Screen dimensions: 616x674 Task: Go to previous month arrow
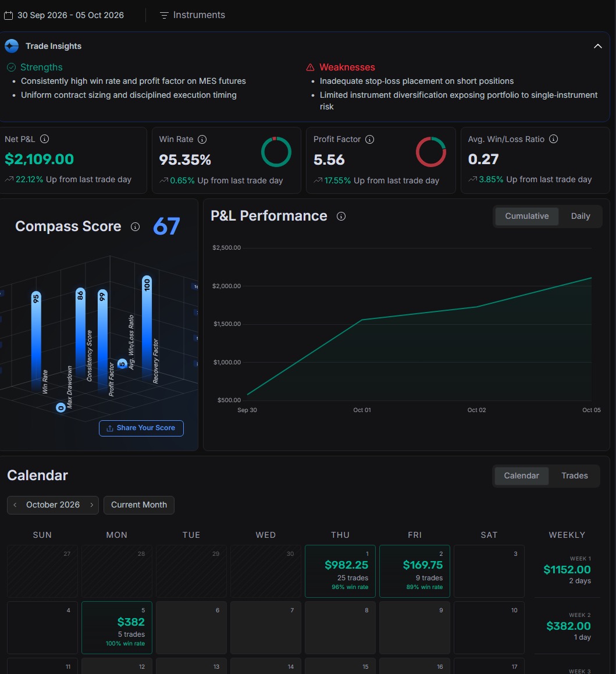[x=15, y=505]
